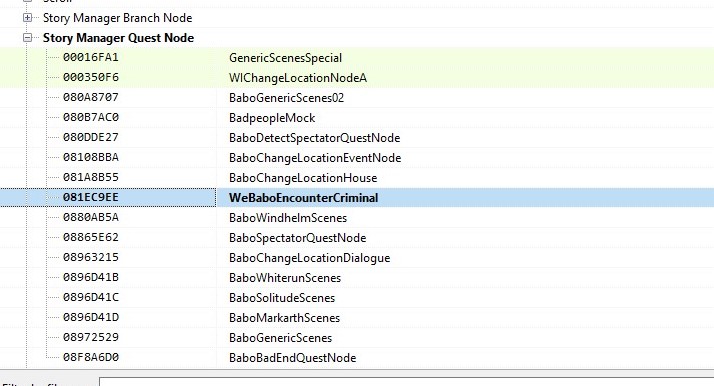Click the BaboDetectSpectatorQuestNode editor ID

click(315, 138)
